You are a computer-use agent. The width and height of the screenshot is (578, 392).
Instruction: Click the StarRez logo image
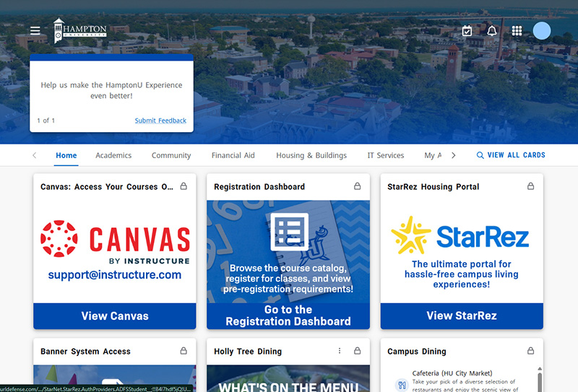(460, 236)
